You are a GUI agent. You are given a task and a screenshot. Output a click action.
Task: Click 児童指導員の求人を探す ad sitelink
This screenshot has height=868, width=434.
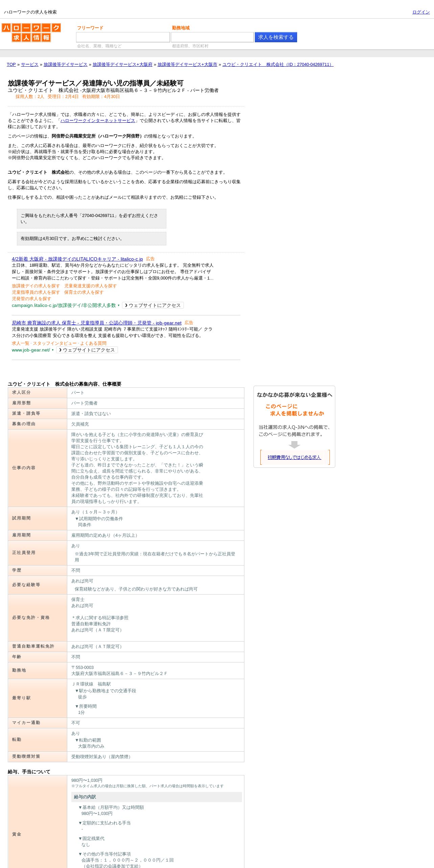pos(36,292)
